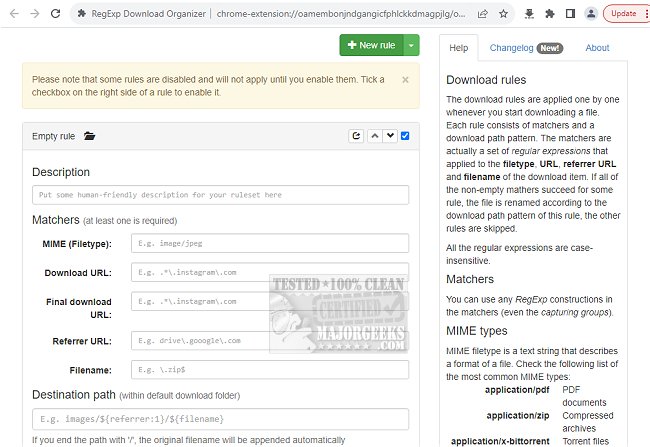Dismiss the disabled rules warning
Viewport: 650px width, 447px height.
click(405, 80)
